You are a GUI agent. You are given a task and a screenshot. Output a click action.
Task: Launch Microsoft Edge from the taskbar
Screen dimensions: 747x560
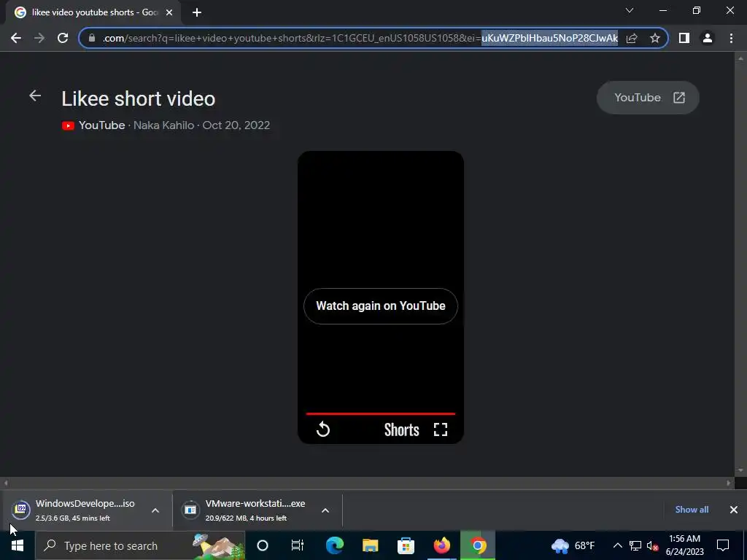click(334, 545)
